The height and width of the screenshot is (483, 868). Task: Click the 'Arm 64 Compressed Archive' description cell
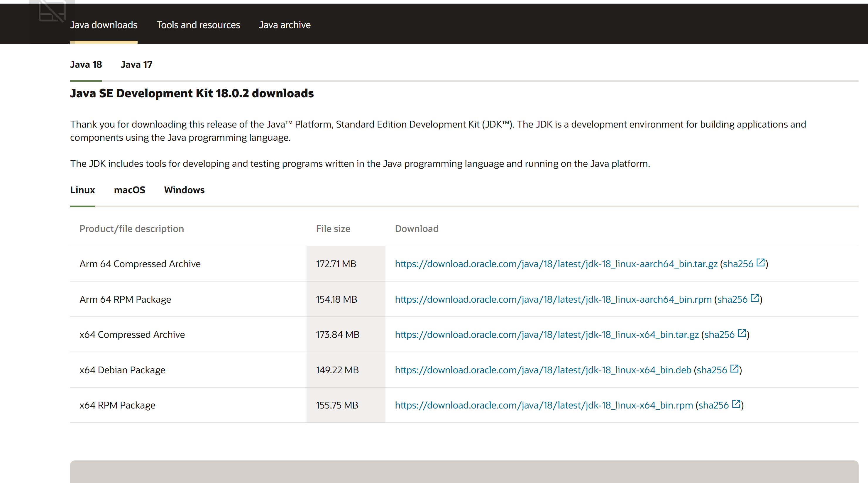(x=188, y=264)
